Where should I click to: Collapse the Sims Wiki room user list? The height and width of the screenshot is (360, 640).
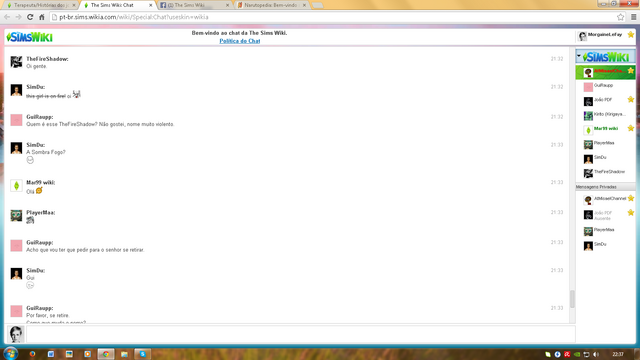(x=579, y=56)
